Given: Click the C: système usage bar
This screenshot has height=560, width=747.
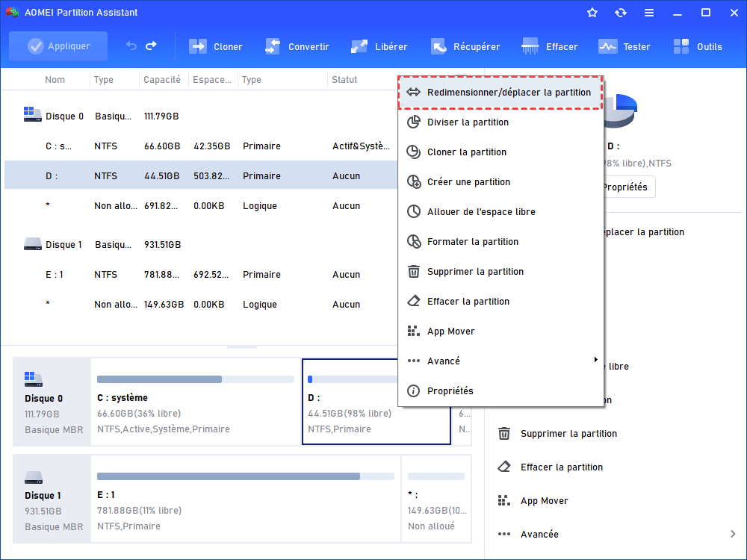Looking at the screenshot, I should (x=195, y=379).
